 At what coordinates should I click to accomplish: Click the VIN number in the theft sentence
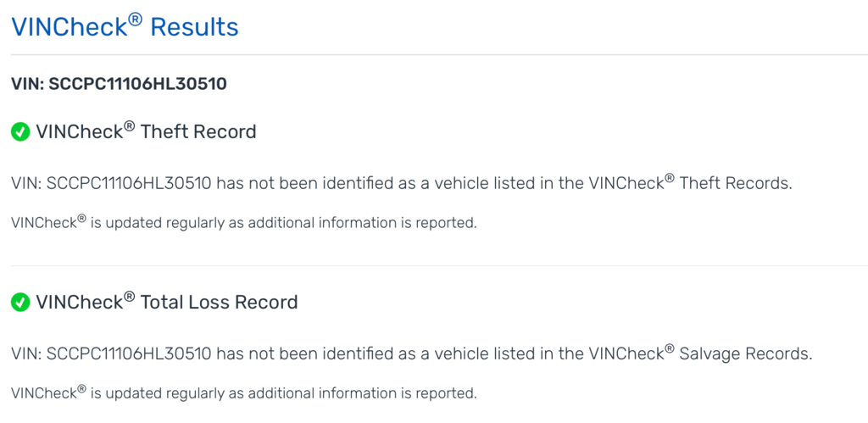click(128, 183)
